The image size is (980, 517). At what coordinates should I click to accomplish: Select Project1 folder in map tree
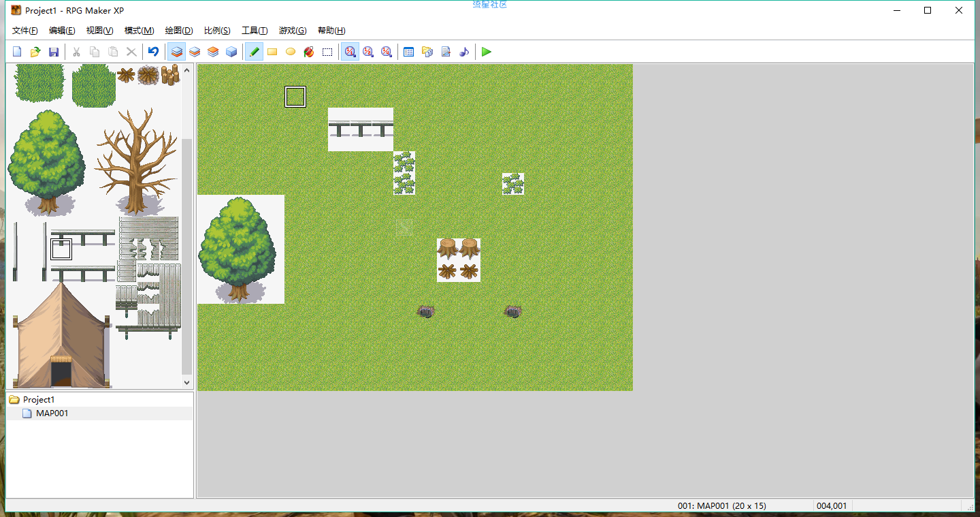(39, 400)
